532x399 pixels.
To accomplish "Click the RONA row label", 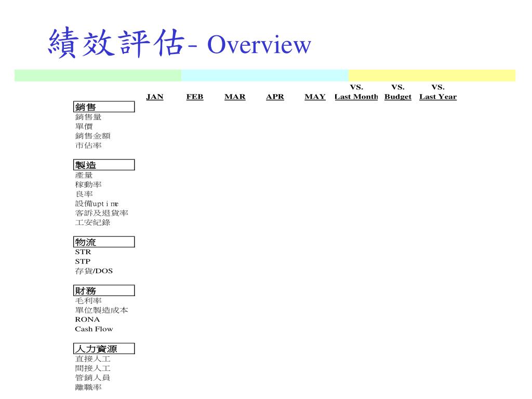I will 87,320.
